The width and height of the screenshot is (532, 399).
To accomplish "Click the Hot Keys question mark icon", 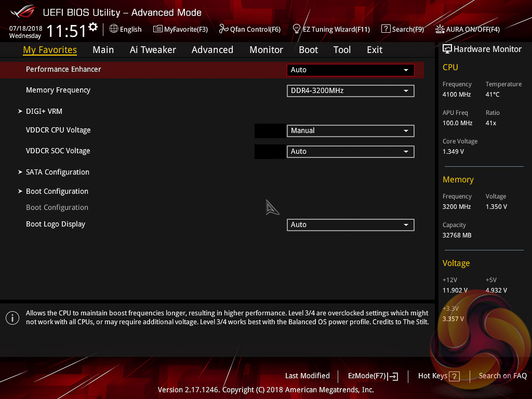I will point(455,376).
